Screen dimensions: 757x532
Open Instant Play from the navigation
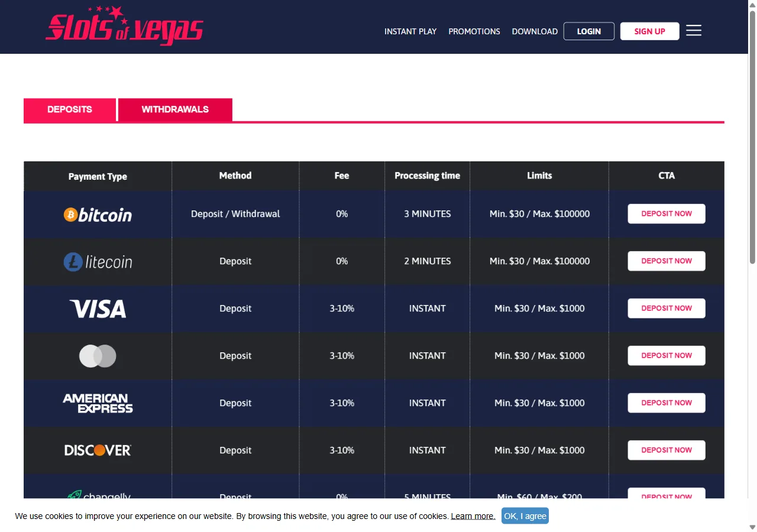click(x=410, y=31)
